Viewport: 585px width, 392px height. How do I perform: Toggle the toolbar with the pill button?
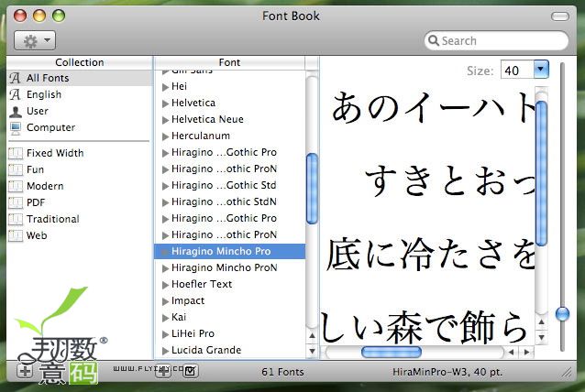point(560,16)
